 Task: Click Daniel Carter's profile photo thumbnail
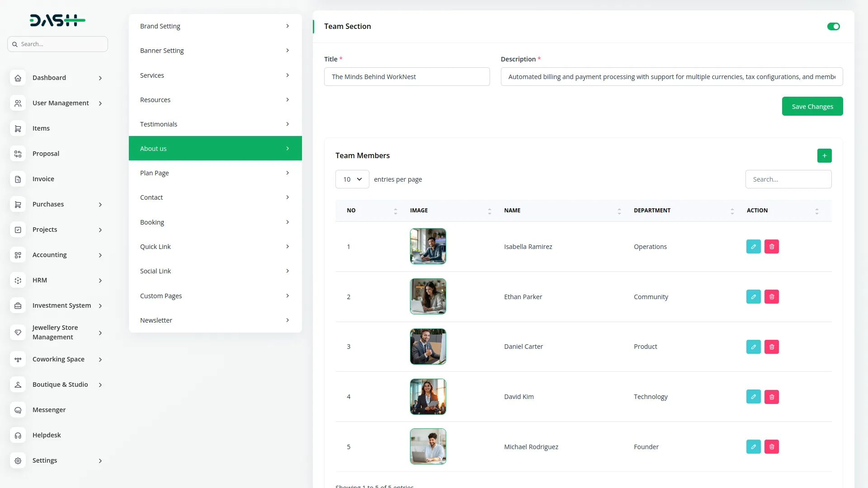428,346
